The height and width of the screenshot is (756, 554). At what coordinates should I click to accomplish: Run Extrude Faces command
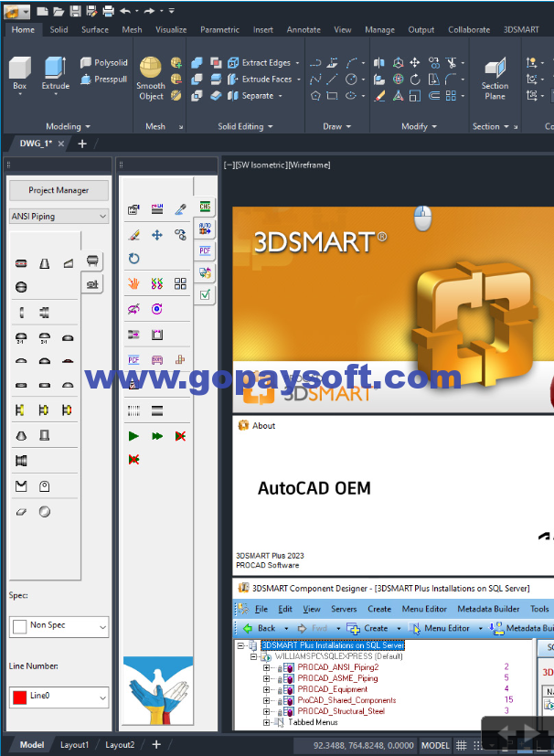coord(261,79)
